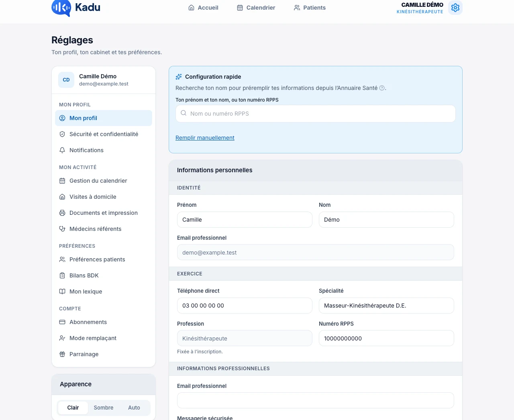Click the Téléphone direct field
Image resolution: width=514 pixels, height=420 pixels.
click(x=245, y=306)
